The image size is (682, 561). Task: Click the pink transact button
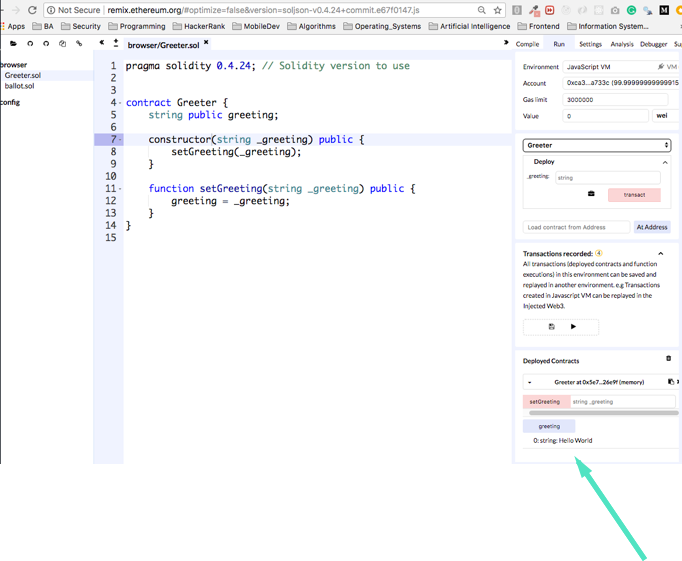(634, 194)
